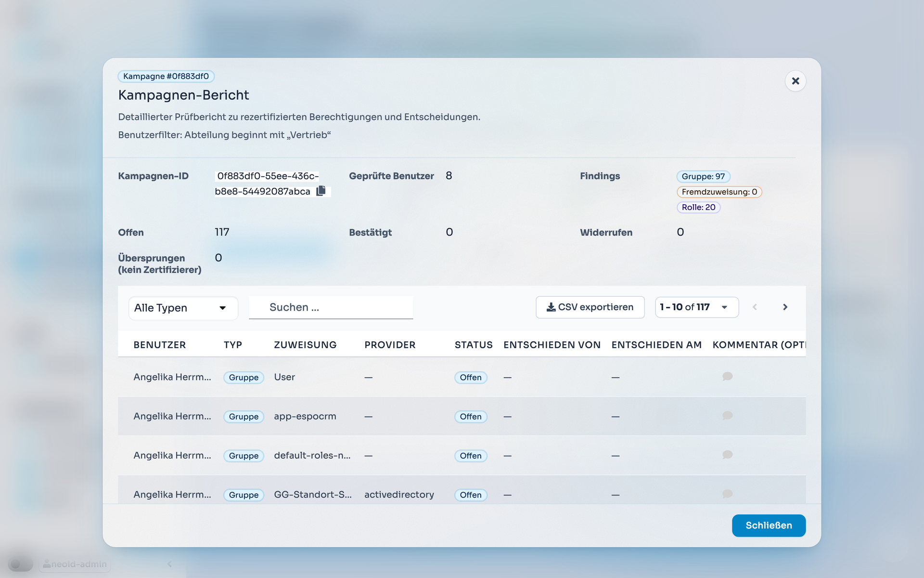Select Angelika Herrm... in the User row
The height and width of the screenshot is (578, 924).
(x=172, y=377)
